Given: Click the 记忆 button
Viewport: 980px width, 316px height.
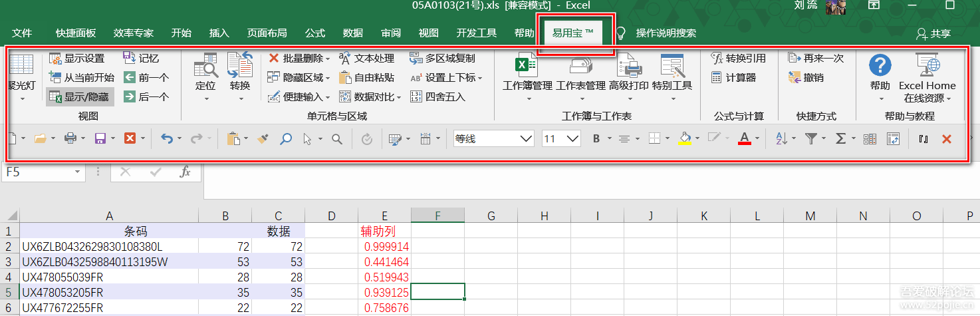Looking at the screenshot, I should [142, 59].
